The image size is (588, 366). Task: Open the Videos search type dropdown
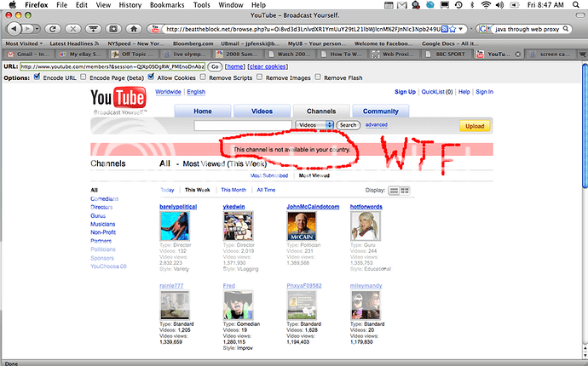tap(314, 125)
